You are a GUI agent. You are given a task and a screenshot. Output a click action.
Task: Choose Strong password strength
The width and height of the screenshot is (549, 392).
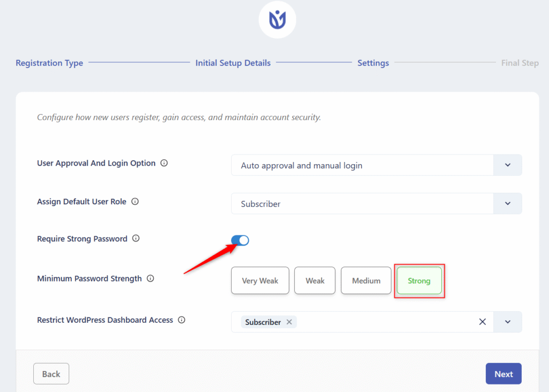419,280
